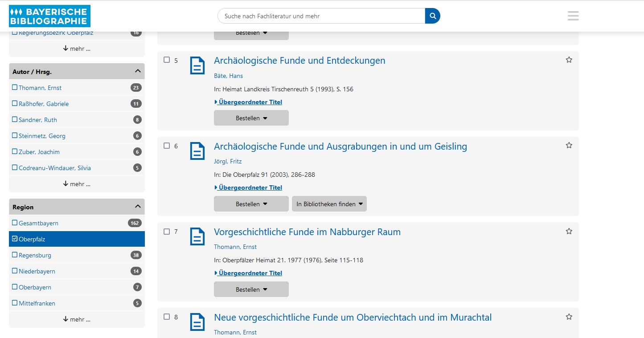Show more regions via mehr link
The height and width of the screenshot is (338, 644).
coord(77,319)
